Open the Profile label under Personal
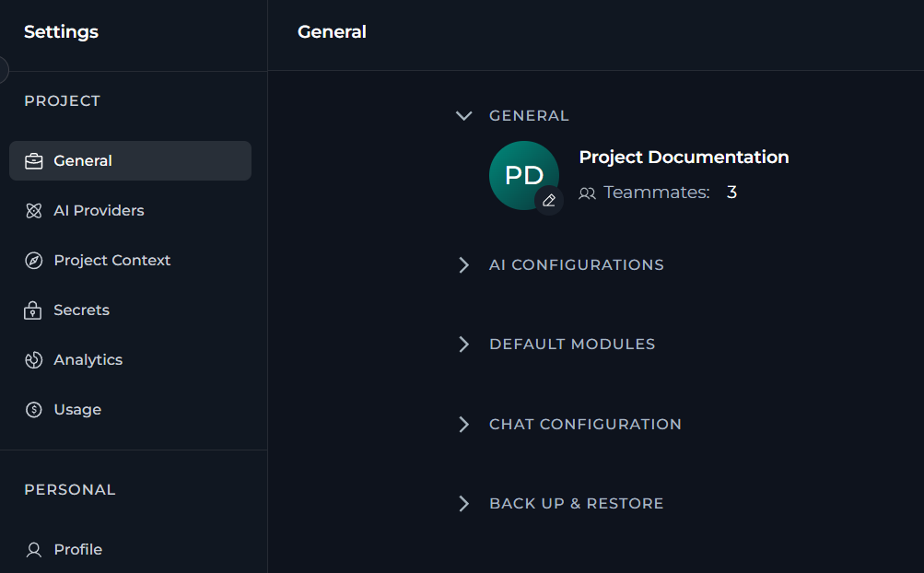Viewport: 924px width, 573px height. [x=77, y=549]
